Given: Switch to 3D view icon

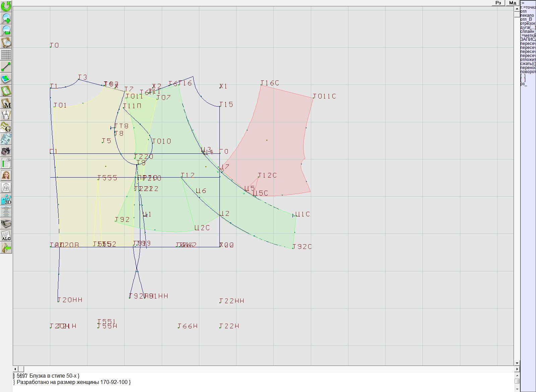Looking at the screenshot, I should (6, 200).
